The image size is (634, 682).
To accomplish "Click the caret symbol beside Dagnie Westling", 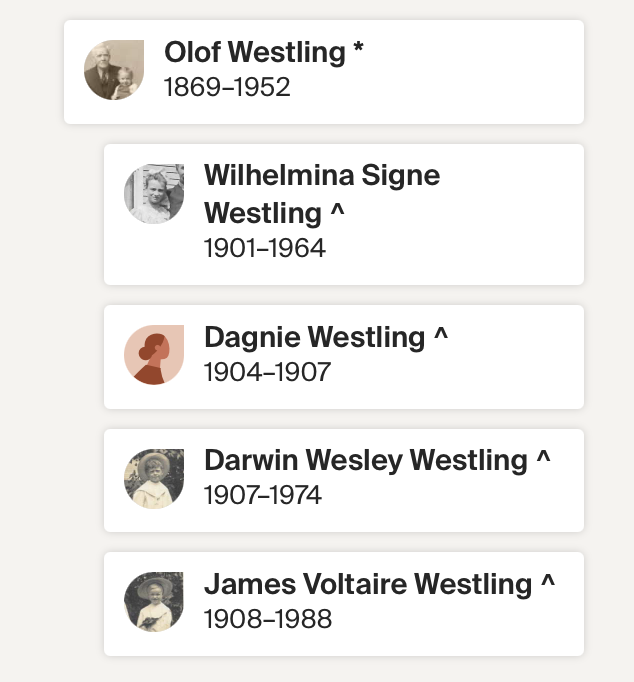I will 441,337.
